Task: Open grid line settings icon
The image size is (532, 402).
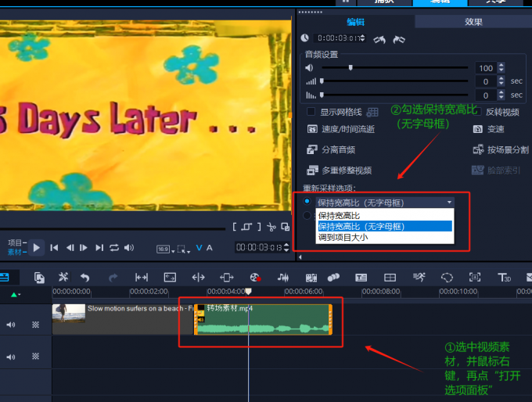Action: click(x=373, y=113)
